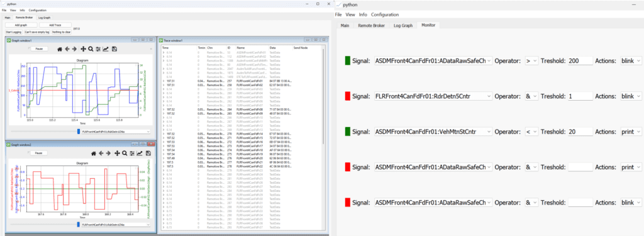Expand trace row with ID 257
Screen dimensions: 644x236
tap(164, 81)
